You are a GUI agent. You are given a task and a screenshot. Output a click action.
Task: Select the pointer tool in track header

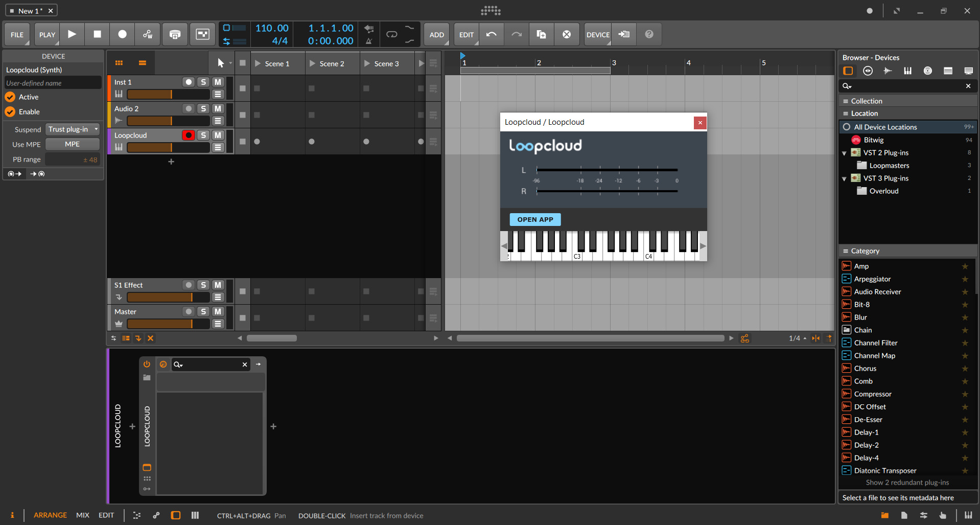221,63
